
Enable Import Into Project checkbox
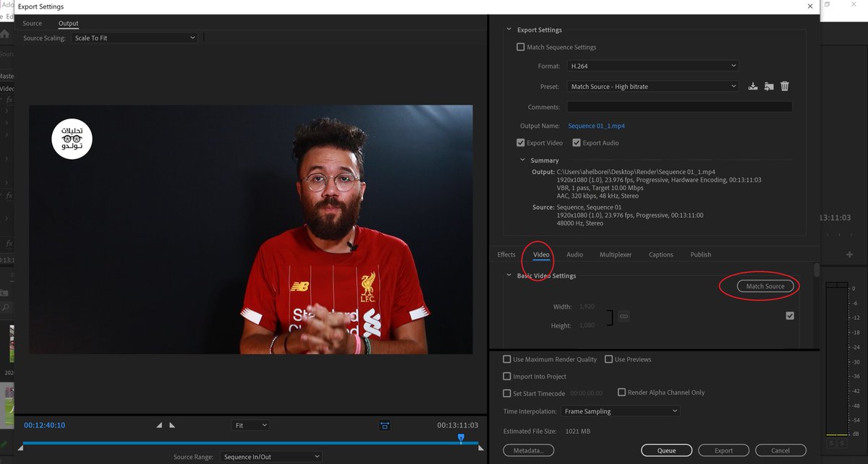[x=507, y=377]
